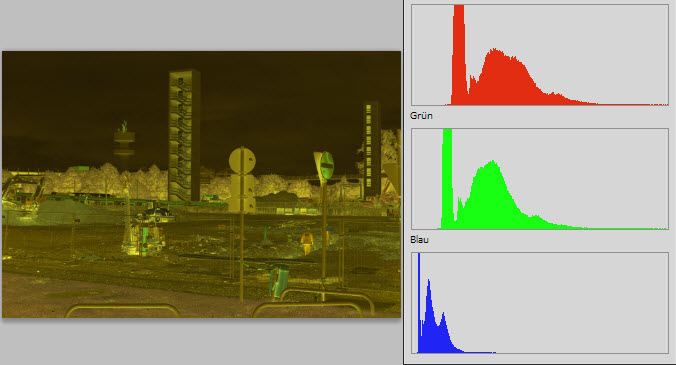Click the tall green spike in histogram

[x=448, y=178]
